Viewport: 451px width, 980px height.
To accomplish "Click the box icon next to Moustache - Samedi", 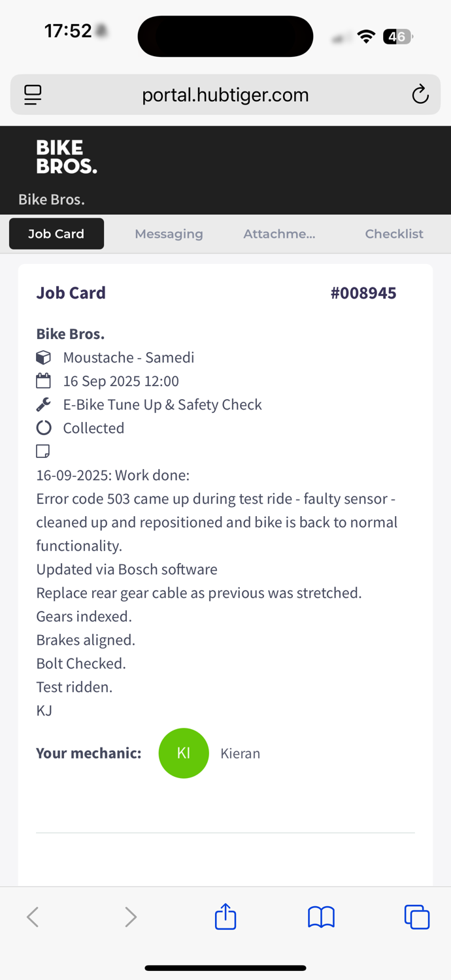I will (x=43, y=357).
